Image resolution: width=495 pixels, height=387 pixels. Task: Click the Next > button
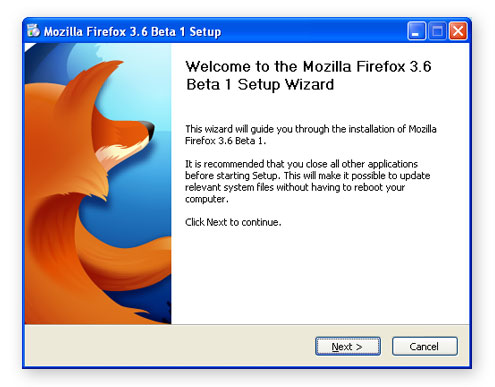click(348, 346)
